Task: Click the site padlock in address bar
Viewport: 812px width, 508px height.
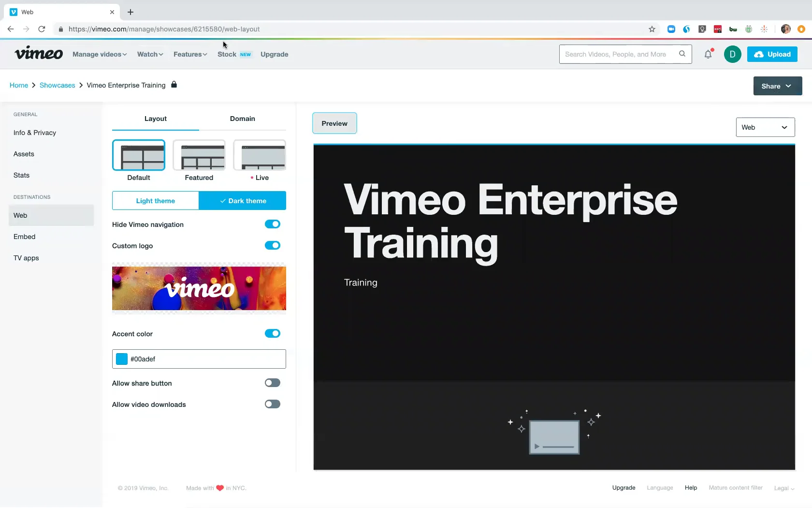Action: [x=61, y=29]
